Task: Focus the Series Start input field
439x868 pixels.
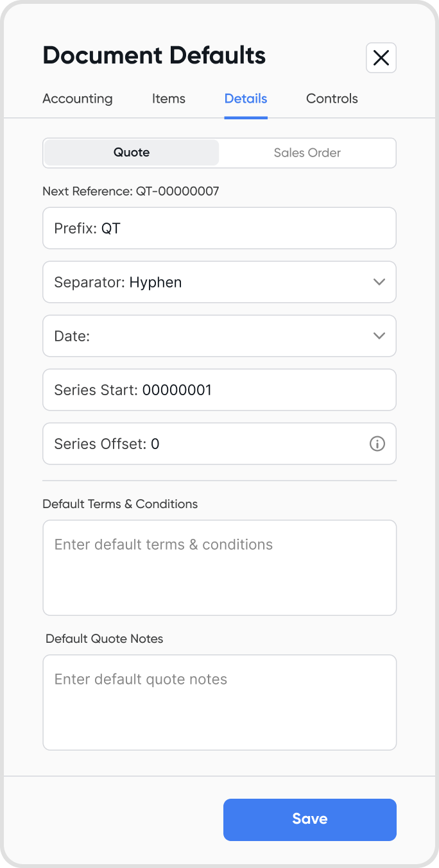Action: point(219,390)
